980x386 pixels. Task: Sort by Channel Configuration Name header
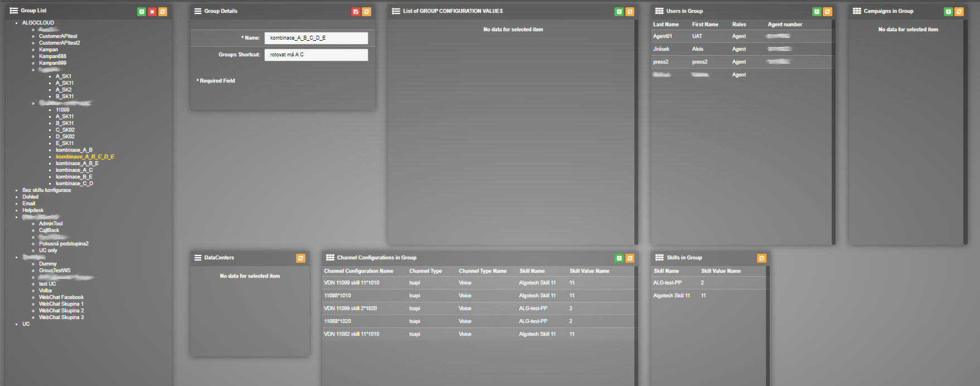[x=358, y=271]
